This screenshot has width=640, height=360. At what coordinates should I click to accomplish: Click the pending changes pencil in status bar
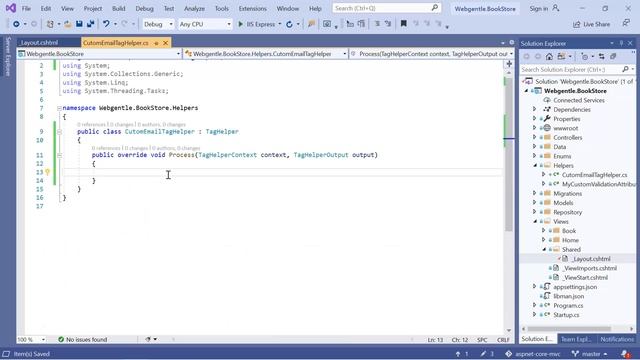click(x=483, y=354)
